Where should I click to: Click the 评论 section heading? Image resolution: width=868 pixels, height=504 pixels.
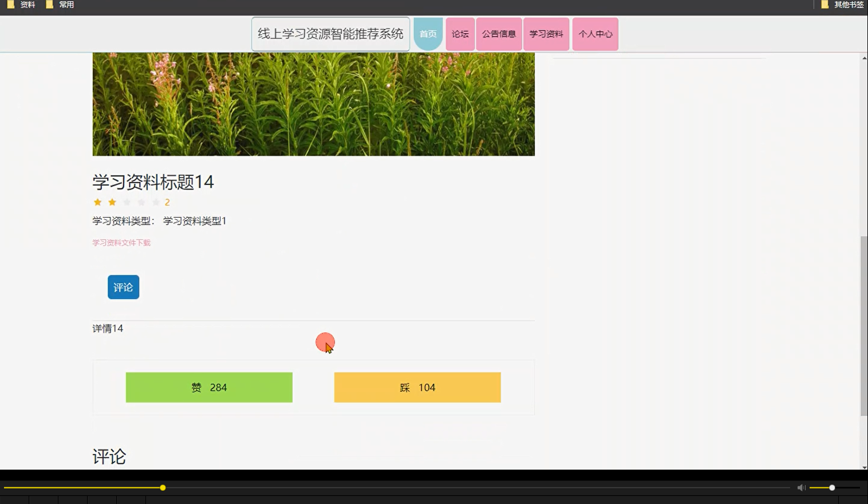coord(109,456)
